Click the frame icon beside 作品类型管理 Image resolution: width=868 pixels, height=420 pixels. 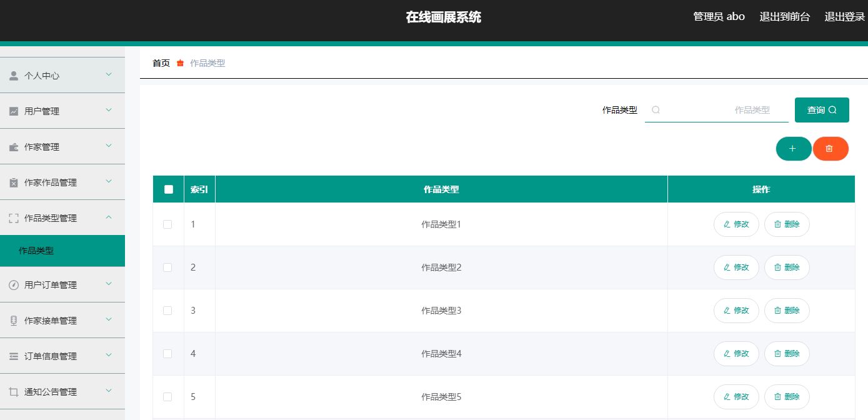(x=14, y=218)
